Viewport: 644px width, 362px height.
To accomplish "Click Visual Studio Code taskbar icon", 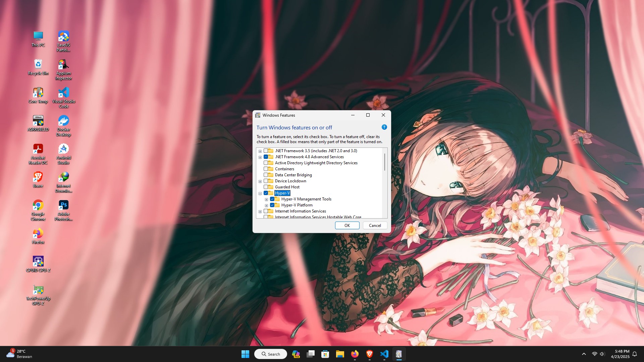I will tap(384, 354).
